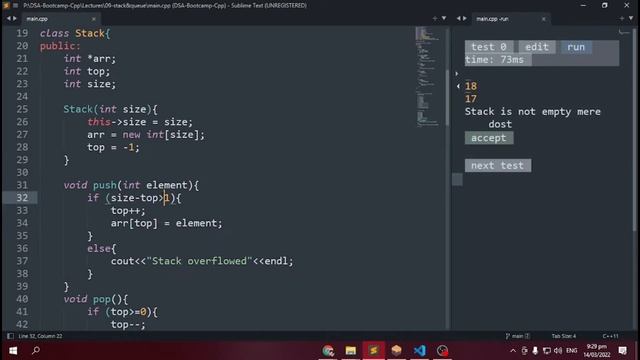Click the "Stack overflowed" string
Viewport: 640px width, 360px height.
tap(199, 261)
